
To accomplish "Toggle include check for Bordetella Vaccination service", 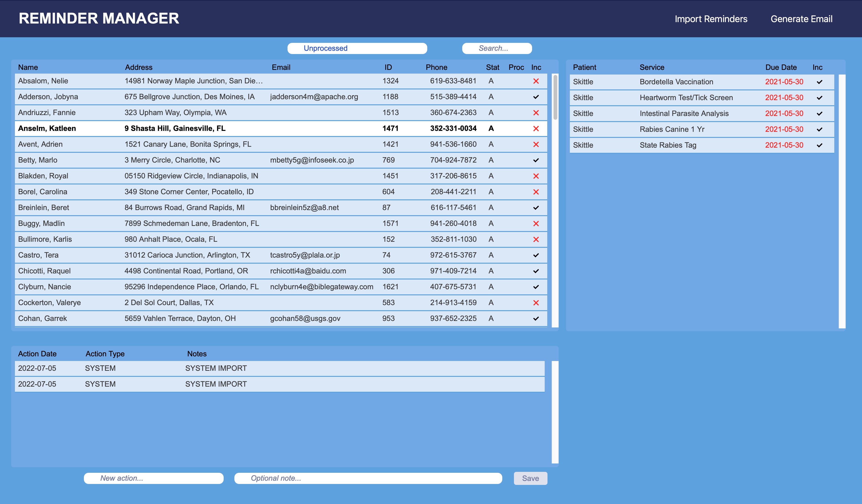I will [819, 82].
